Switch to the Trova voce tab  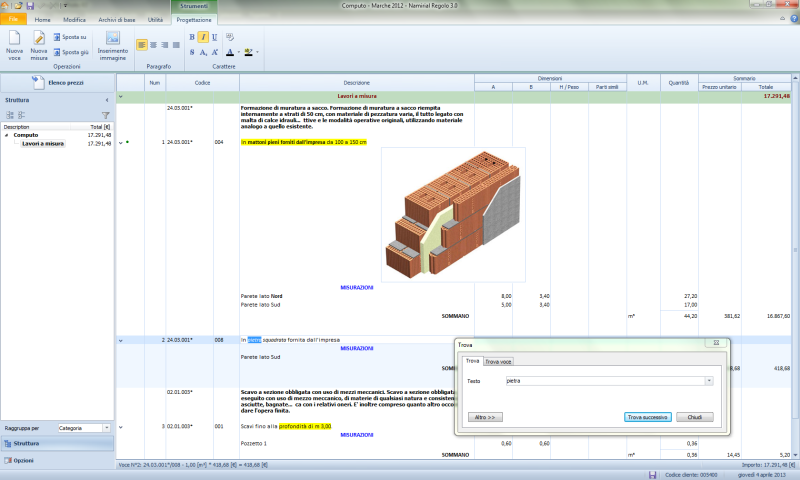click(x=498, y=361)
